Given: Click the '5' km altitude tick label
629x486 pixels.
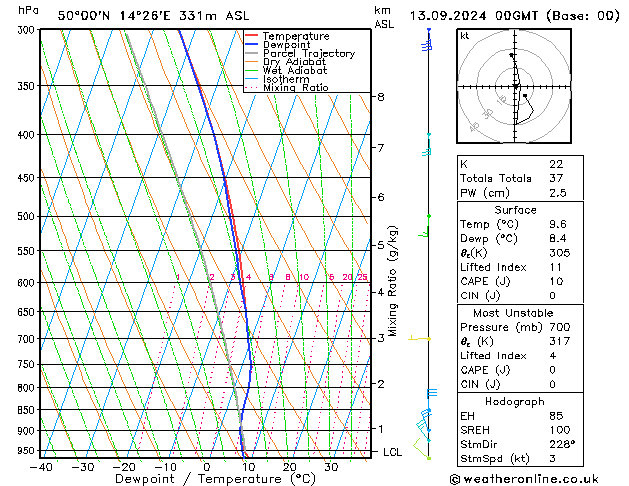Looking at the screenshot, I should pos(381,245).
